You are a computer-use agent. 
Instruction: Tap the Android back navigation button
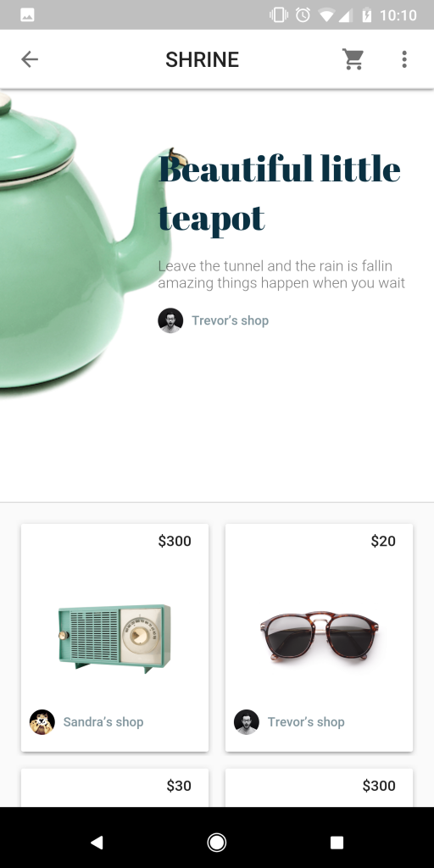coord(97,843)
